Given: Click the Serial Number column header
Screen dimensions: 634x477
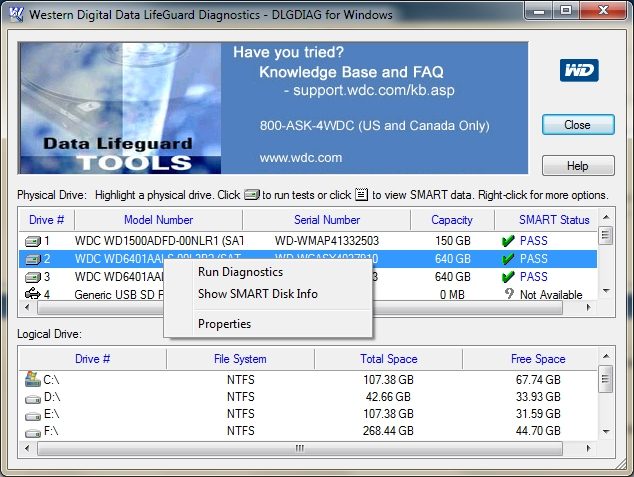Looking at the screenshot, I should tap(327, 220).
